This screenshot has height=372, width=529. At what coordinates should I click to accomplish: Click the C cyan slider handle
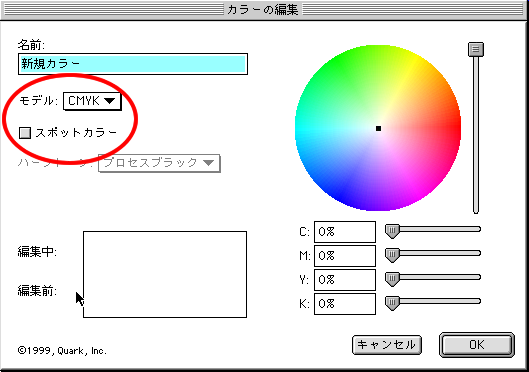click(392, 231)
